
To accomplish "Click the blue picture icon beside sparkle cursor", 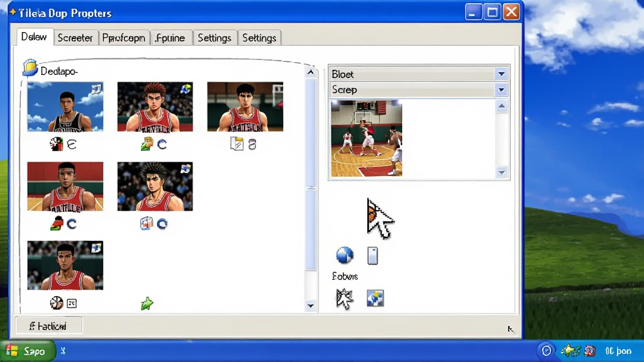I will point(375,299).
